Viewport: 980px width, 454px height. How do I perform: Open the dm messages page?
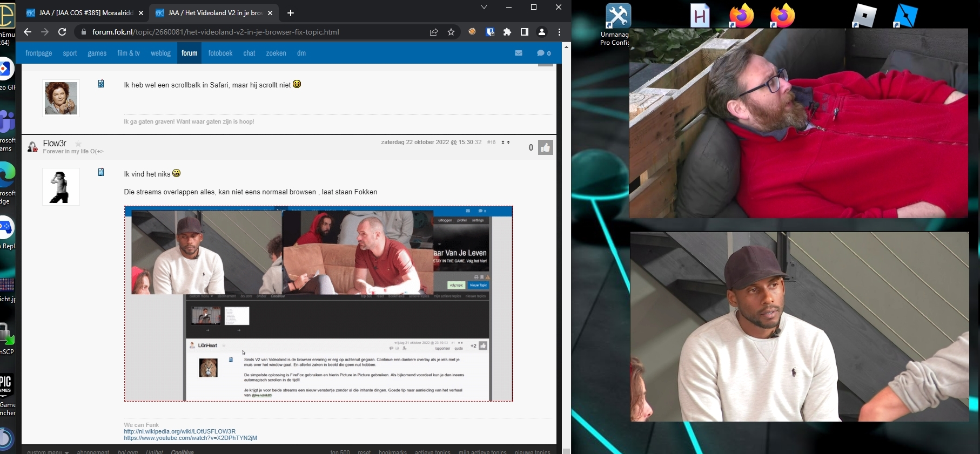(x=301, y=53)
